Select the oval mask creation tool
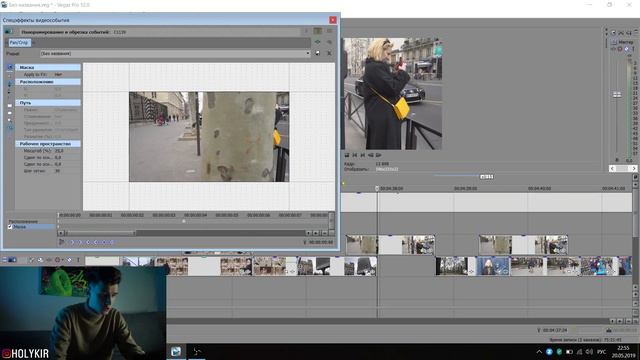Image resolution: width=640 pixels, height=360 pixels. [x=10, y=113]
